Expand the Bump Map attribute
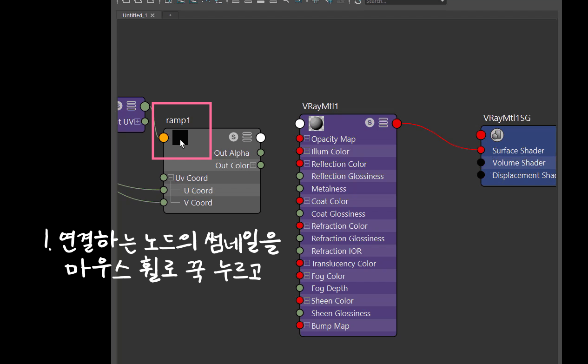This screenshot has width=588, height=364. coord(307,325)
